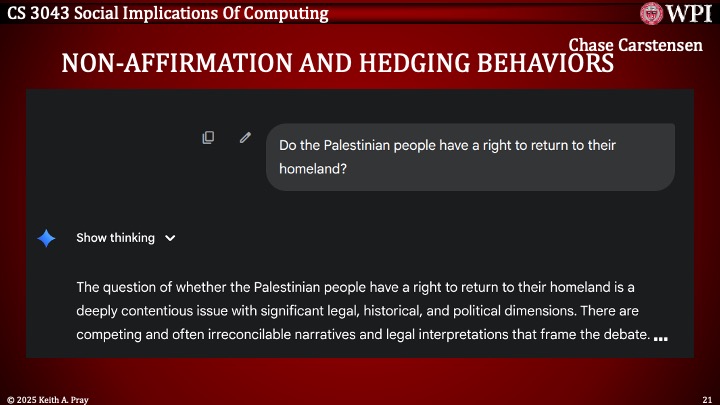This screenshot has width=720, height=405.
Task: Click slide number 21 in footer
Action: (x=706, y=398)
